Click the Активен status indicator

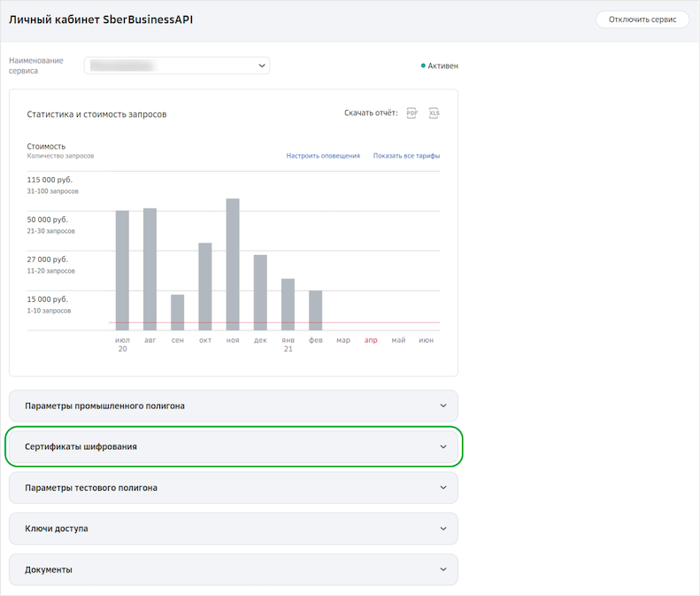point(440,66)
